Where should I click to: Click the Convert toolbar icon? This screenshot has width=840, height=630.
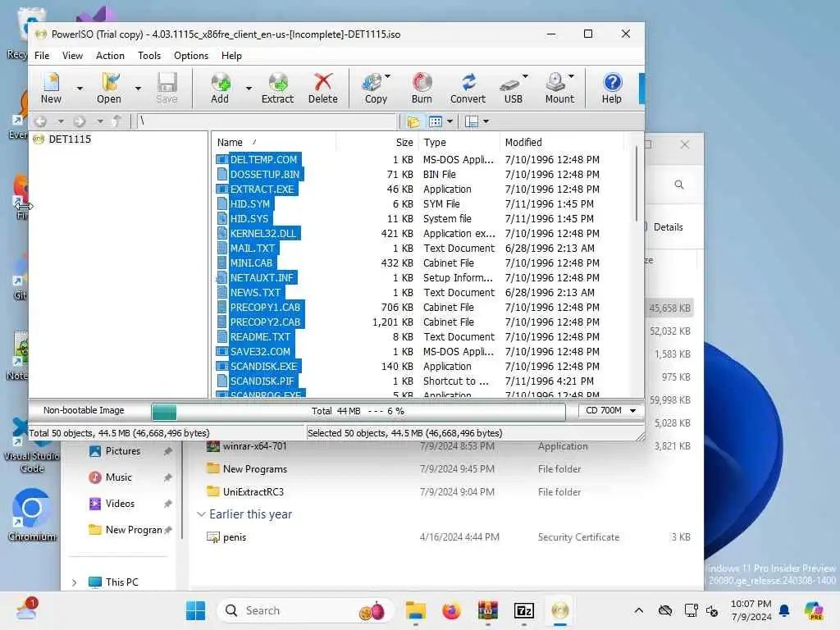click(468, 88)
